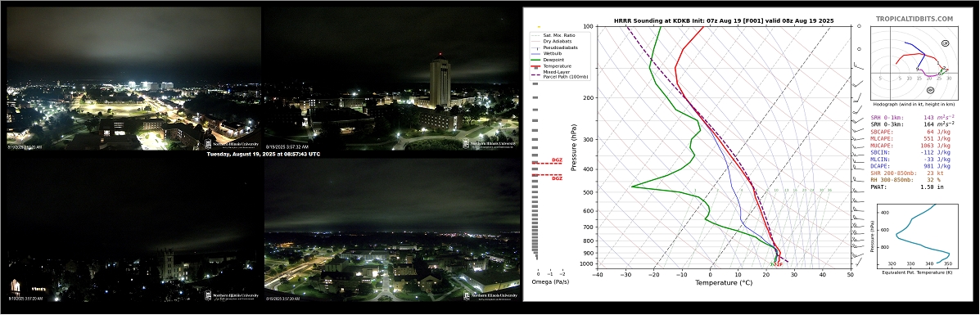Click the SRH 0-1km value row
This screenshot has height=315, width=980.
click(913, 118)
